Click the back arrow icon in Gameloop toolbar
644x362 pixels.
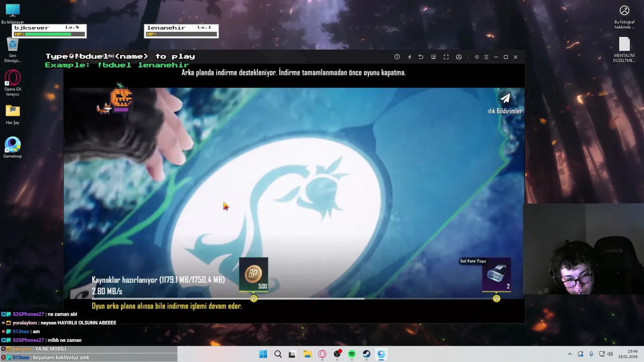coord(421,57)
